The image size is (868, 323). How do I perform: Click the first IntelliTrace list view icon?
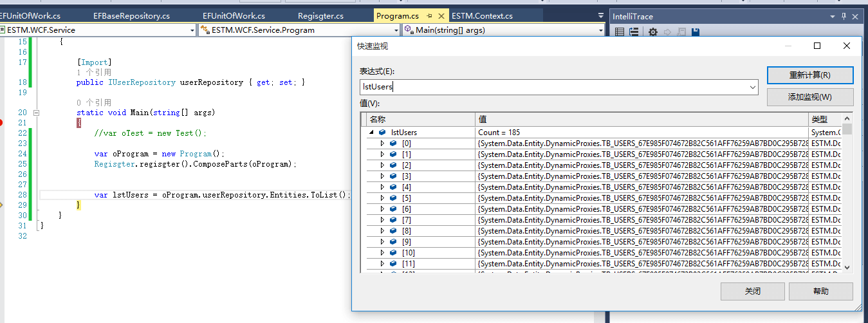click(x=620, y=32)
